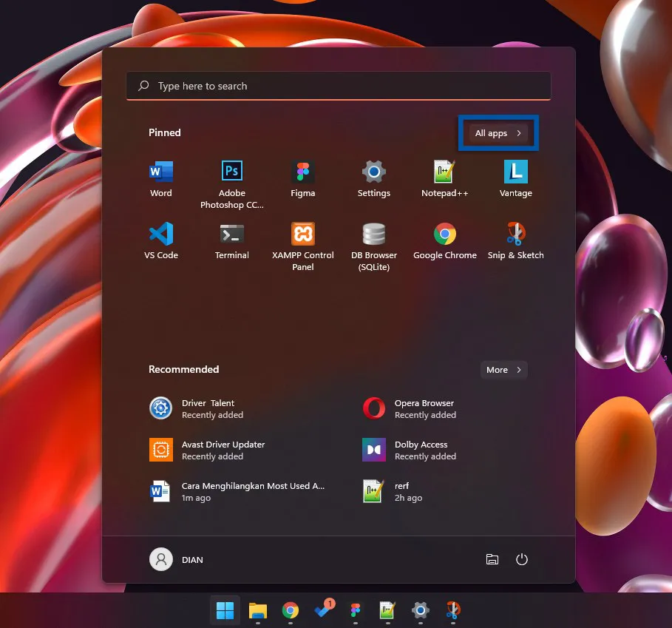Open the DIAN account menu
This screenshot has height=628, width=672.
(176, 559)
